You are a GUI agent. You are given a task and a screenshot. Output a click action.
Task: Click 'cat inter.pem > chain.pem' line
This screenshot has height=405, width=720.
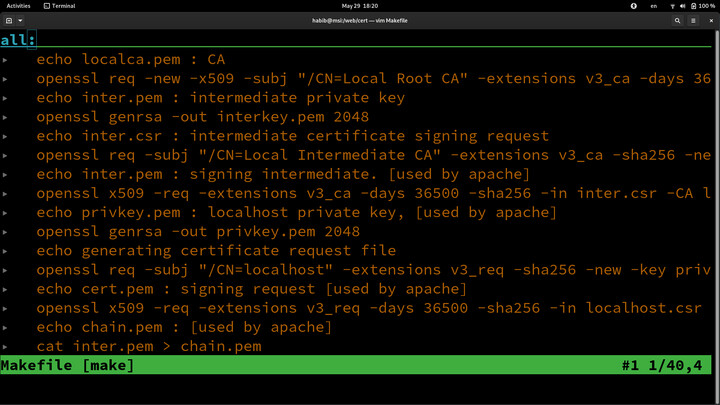(x=149, y=346)
